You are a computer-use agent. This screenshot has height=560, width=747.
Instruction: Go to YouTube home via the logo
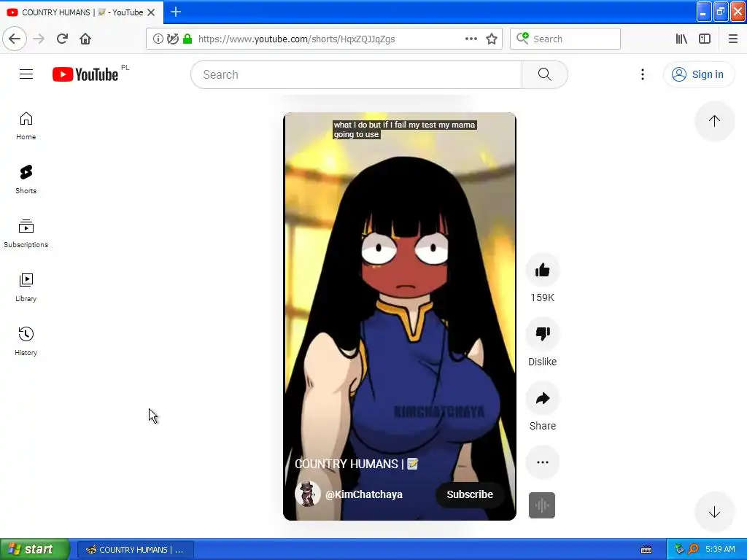[x=85, y=74]
